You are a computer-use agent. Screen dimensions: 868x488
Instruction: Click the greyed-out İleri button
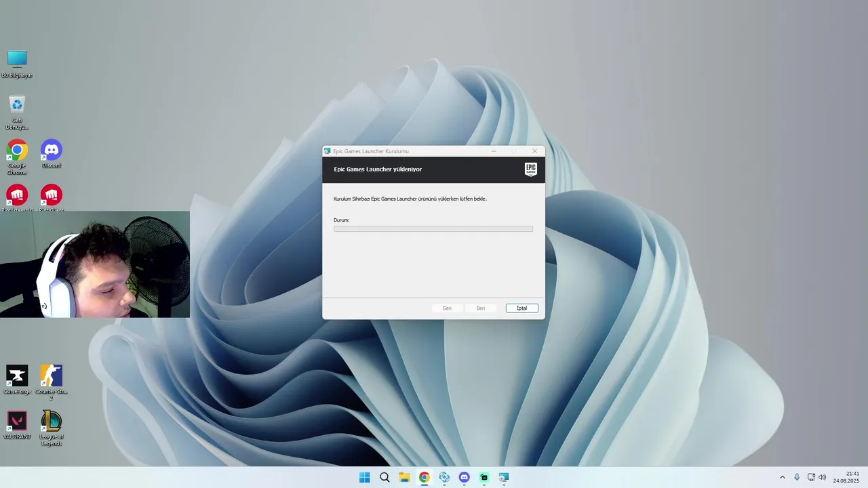pyautogui.click(x=481, y=308)
